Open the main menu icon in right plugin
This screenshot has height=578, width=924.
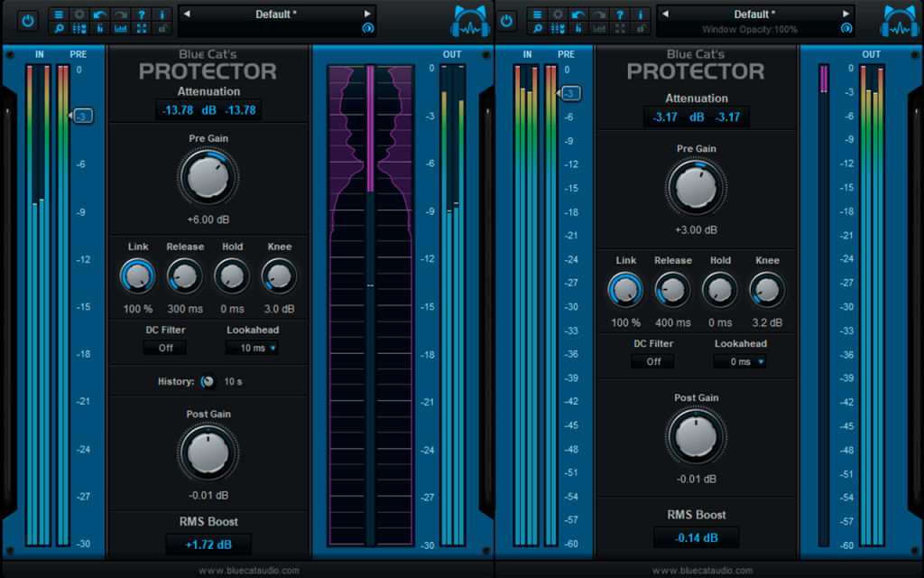click(537, 14)
